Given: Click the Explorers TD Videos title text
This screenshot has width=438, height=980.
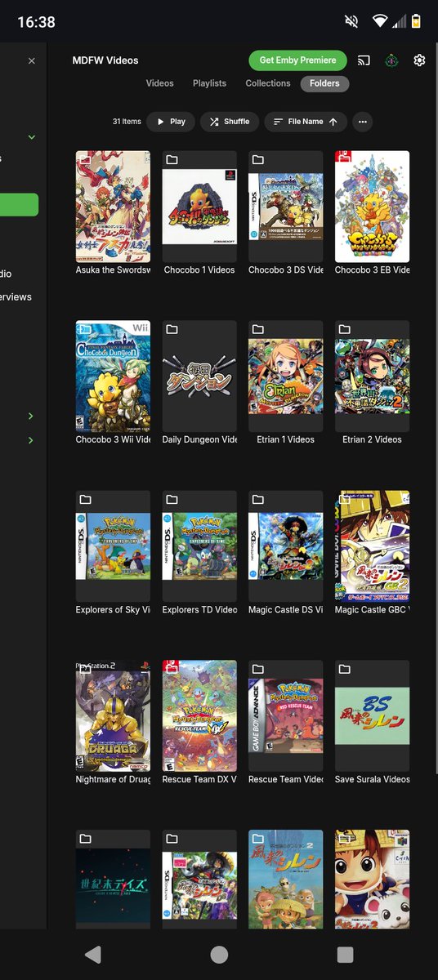Looking at the screenshot, I should pyautogui.click(x=199, y=609).
